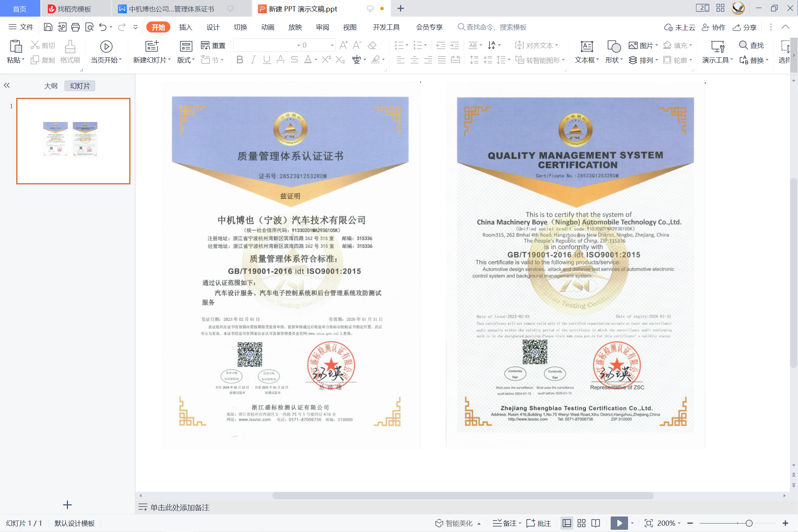Screen dimensions: 798x532
Task: Switch to the 大纲 panel tab
Action: tap(51, 85)
